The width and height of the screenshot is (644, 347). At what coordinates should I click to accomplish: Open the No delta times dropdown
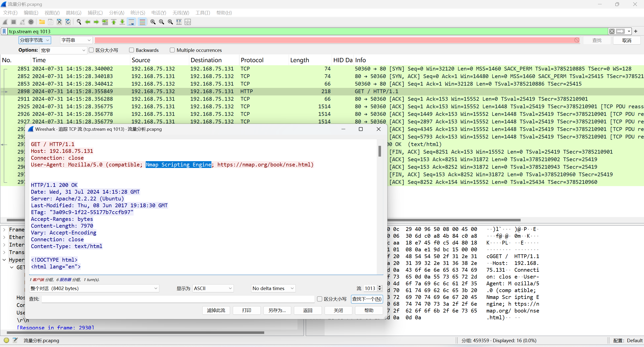point(273,288)
